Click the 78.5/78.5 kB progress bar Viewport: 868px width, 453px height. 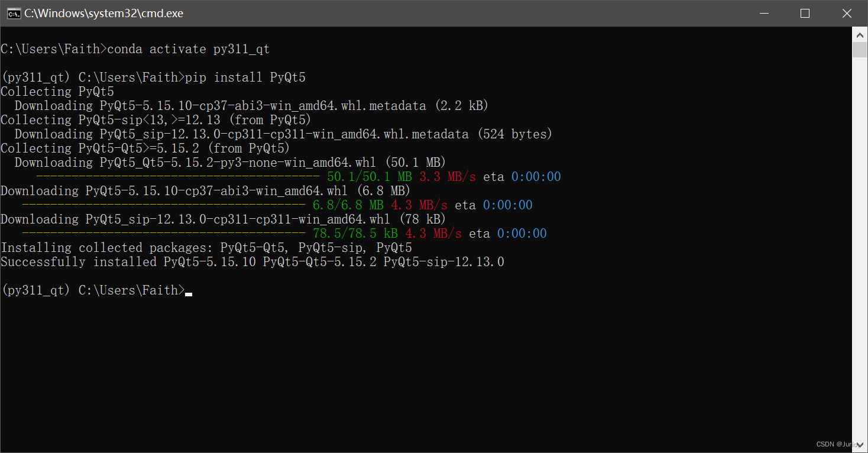click(164, 234)
